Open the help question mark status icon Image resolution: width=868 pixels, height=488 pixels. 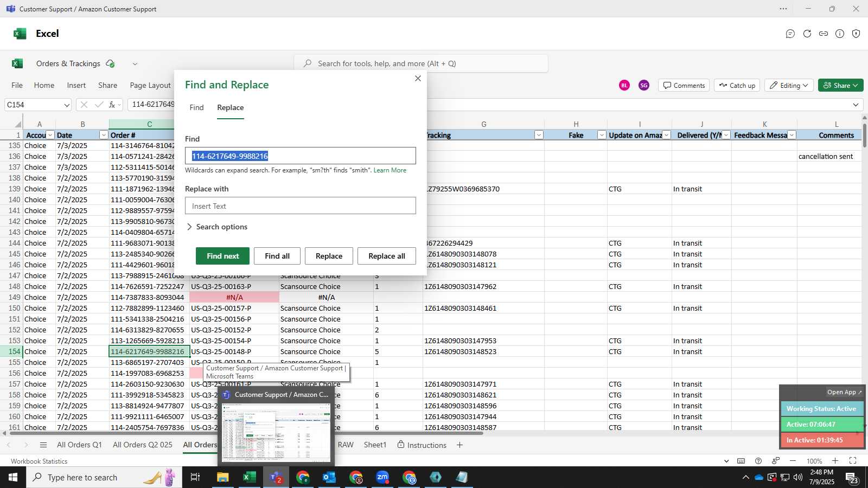click(x=758, y=461)
